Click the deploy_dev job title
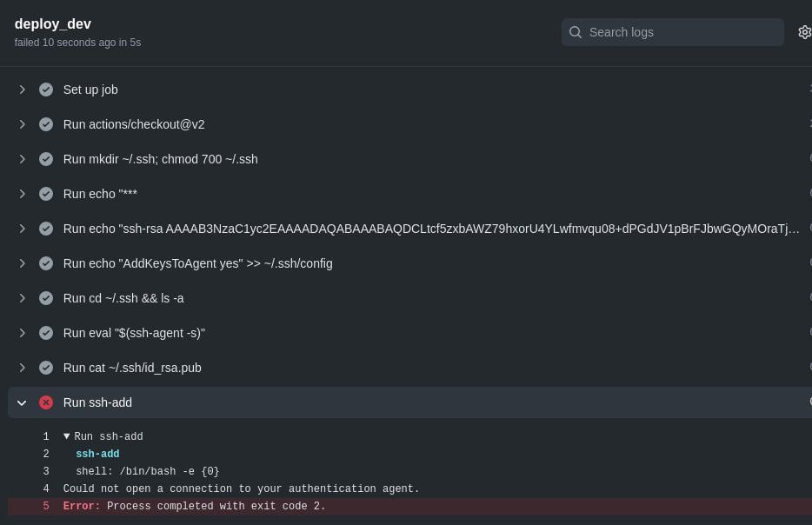 pos(53,23)
